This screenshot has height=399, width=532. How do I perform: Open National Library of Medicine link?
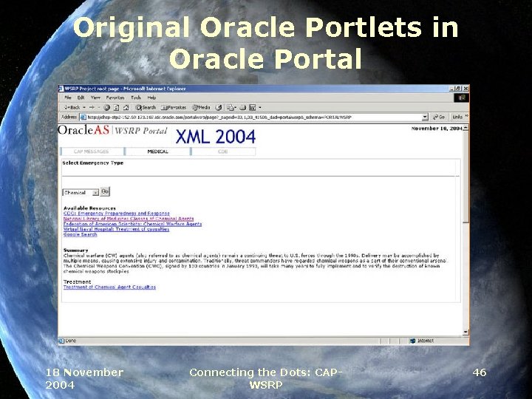(x=129, y=219)
